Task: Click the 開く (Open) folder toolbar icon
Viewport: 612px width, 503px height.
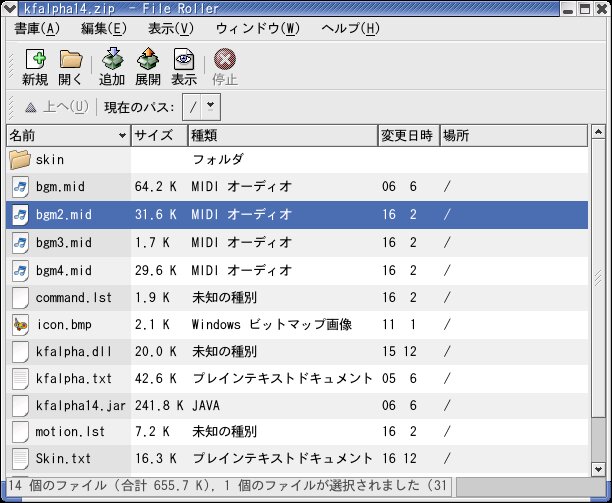Action: click(x=71, y=59)
